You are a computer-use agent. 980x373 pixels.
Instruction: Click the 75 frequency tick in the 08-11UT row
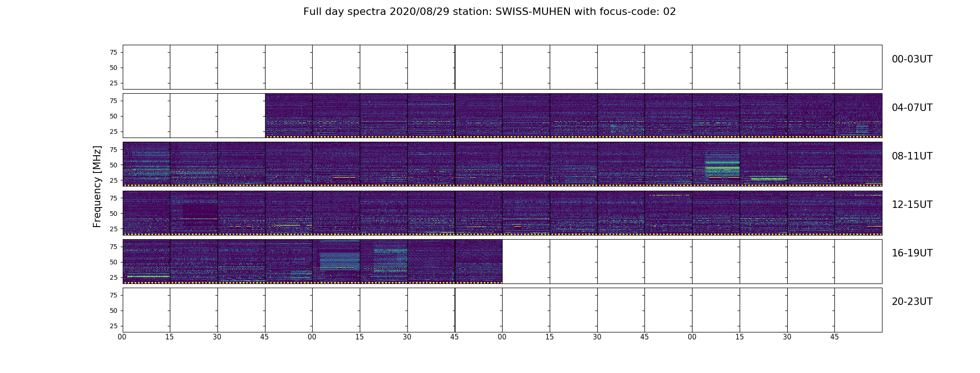pos(113,150)
